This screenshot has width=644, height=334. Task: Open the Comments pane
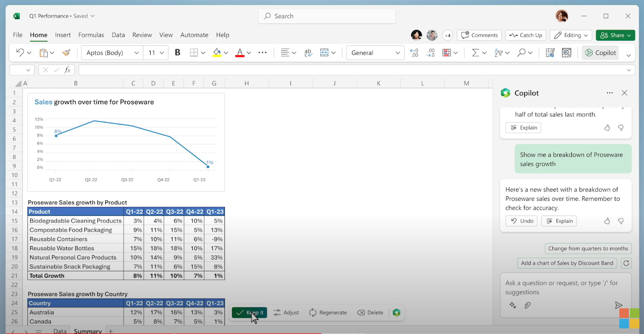(x=479, y=35)
